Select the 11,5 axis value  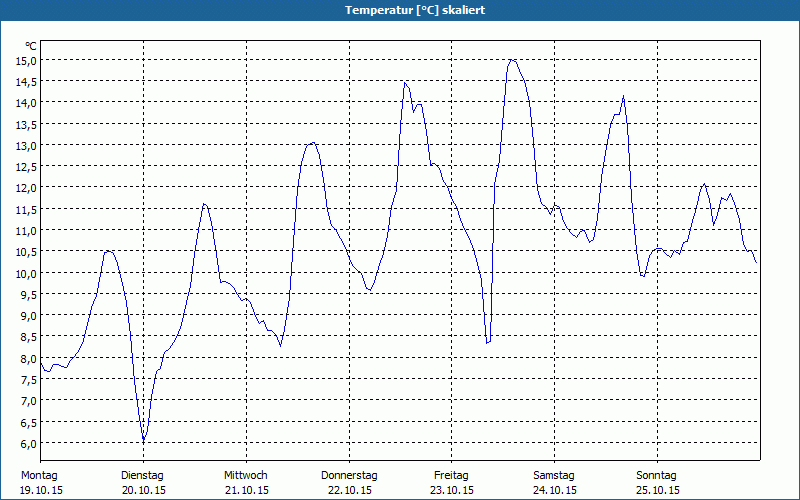coord(27,209)
